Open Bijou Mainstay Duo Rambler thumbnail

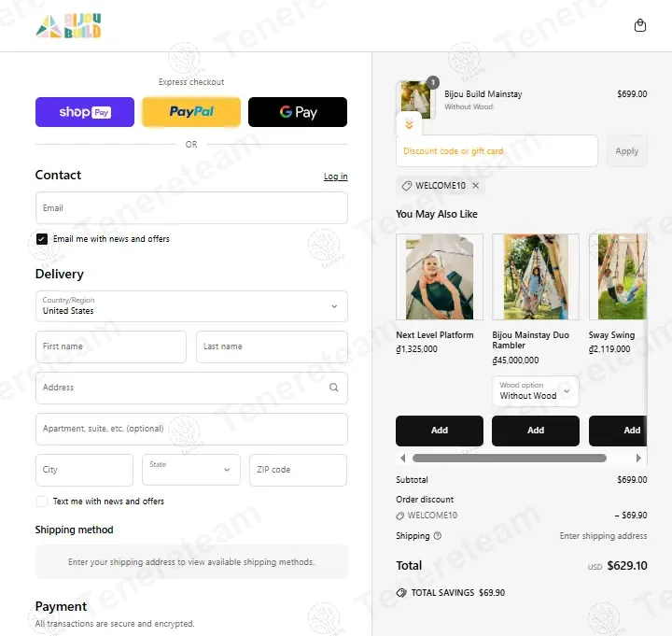click(536, 276)
